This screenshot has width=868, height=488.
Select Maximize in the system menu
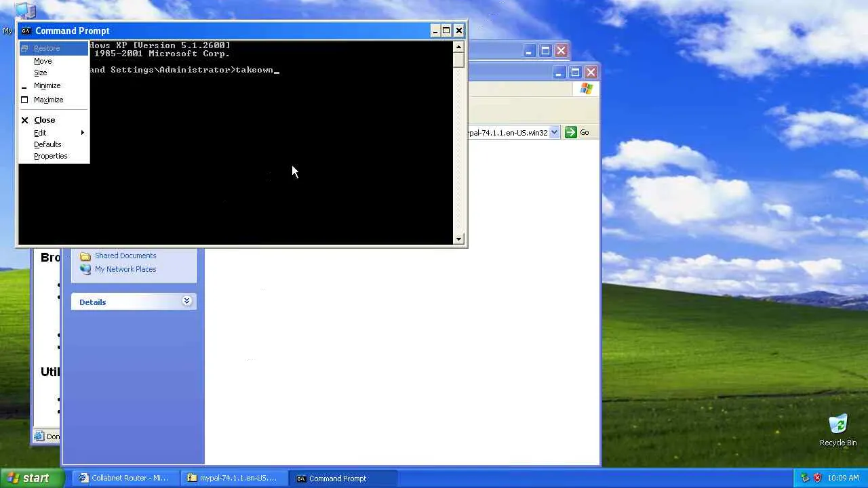point(54,100)
